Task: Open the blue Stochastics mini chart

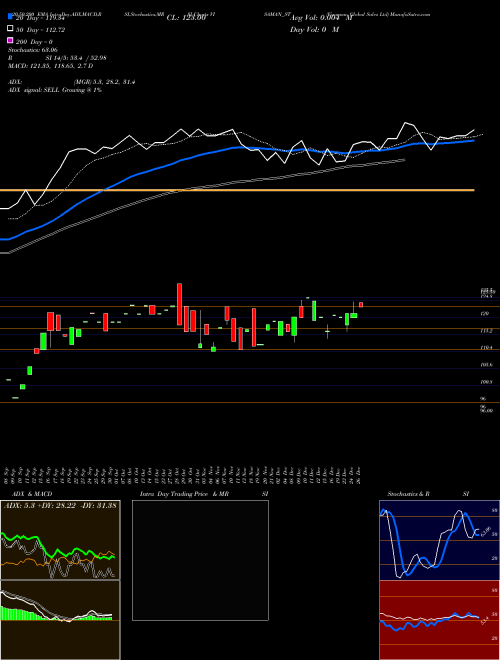Action: tap(439, 540)
